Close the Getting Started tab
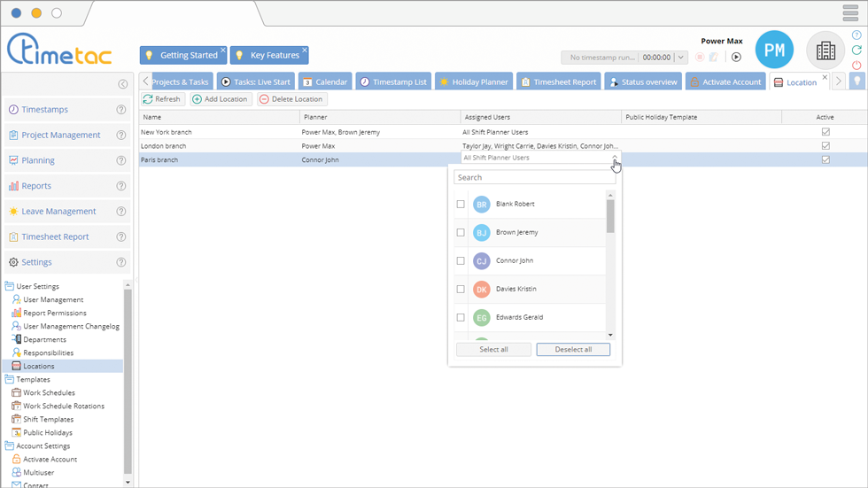 point(223,50)
